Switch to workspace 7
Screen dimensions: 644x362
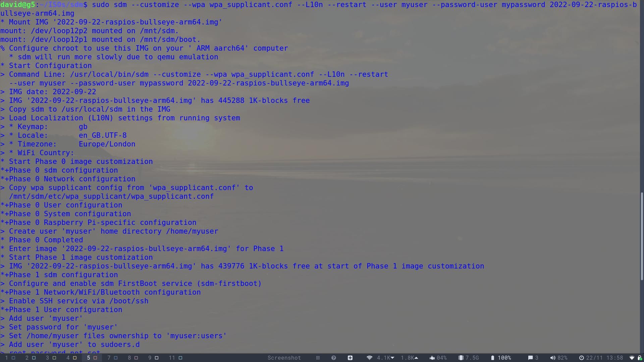[x=112, y=358]
